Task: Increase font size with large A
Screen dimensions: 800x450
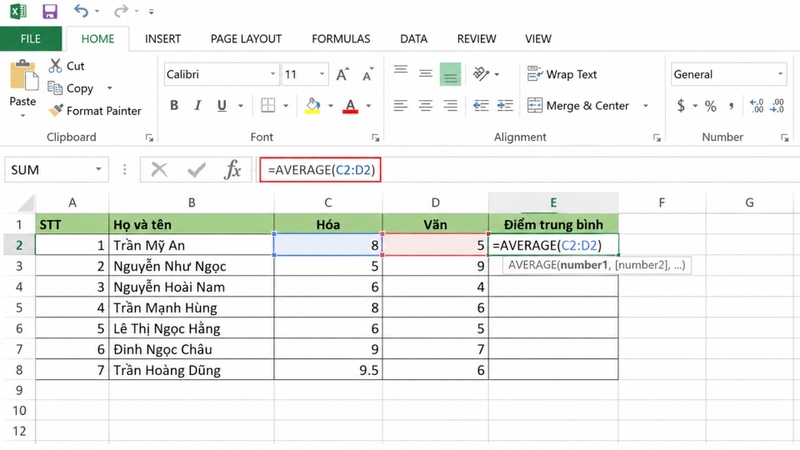Action: pos(342,74)
